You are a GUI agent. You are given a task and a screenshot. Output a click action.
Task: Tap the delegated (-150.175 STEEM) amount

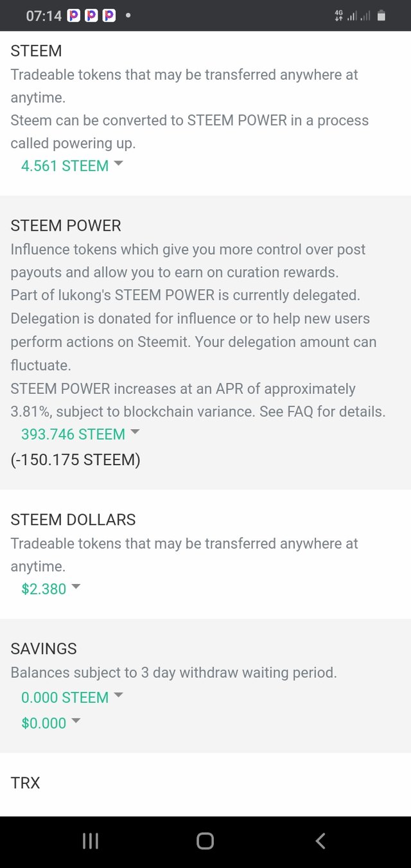click(x=76, y=459)
